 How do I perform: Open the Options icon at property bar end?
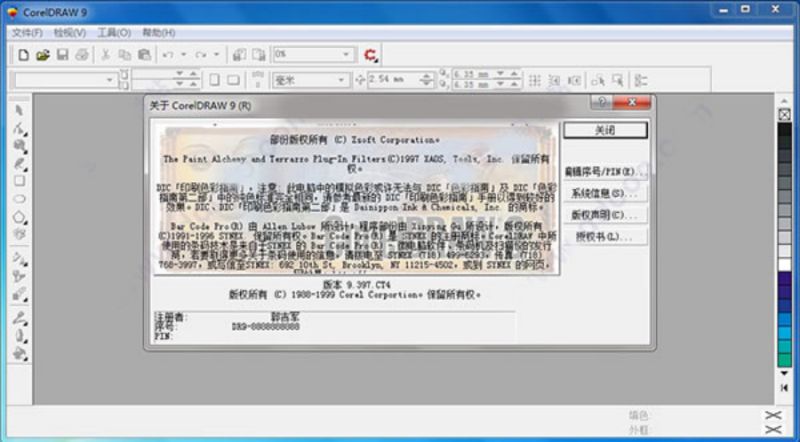pyautogui.click(x=641, y=80)
